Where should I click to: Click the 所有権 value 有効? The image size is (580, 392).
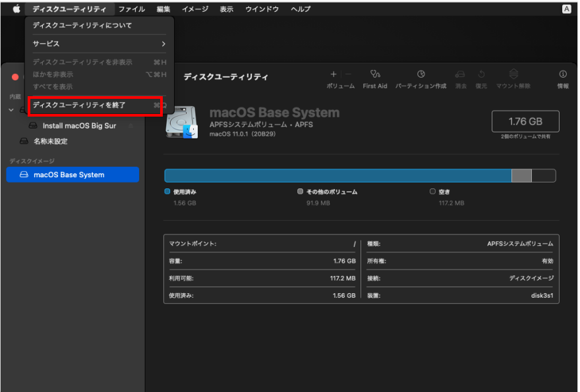548,261
